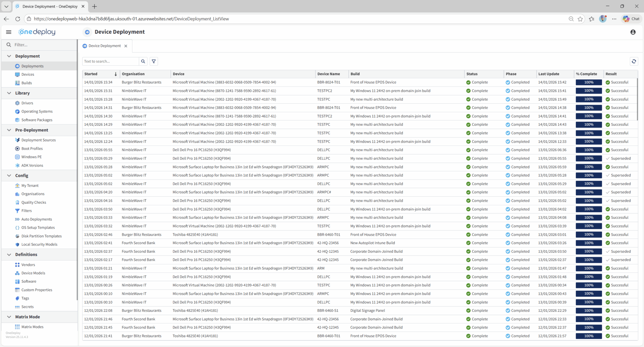
Task: Open Local Security Models page
Action: (x=39, y=245)
